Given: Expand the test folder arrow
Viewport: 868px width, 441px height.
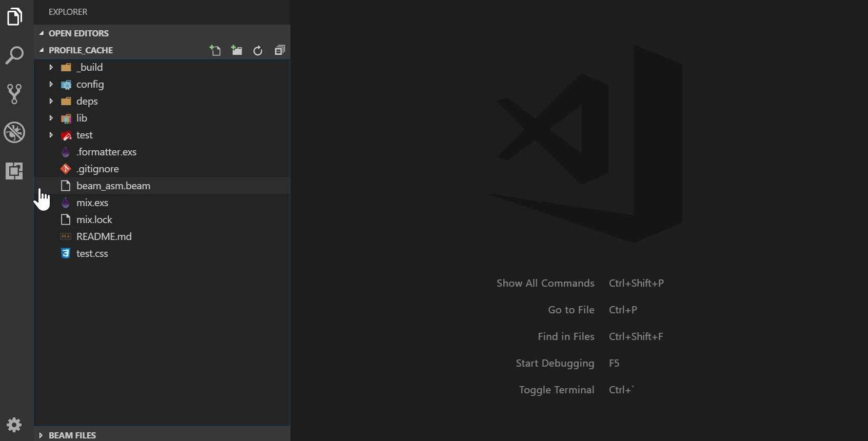Looking at the screenshot, I should point(51,135).
